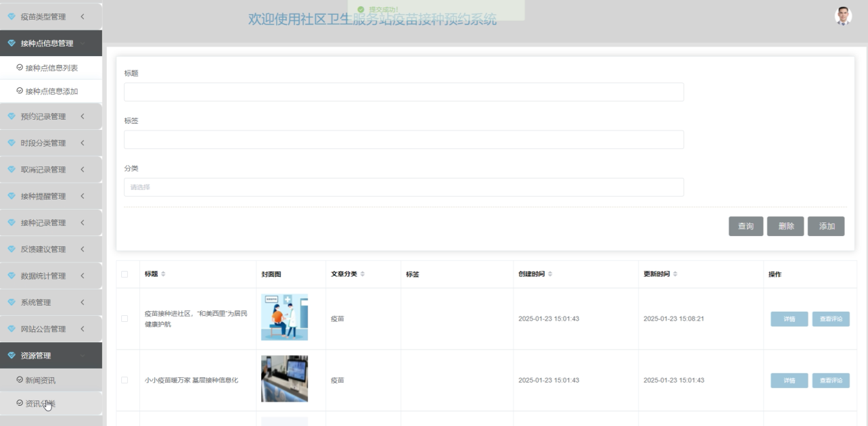The width and height of the screenshot is (868, 426).
Task: Click diamond icon beside 接种提醒管理
Action: 12,196
